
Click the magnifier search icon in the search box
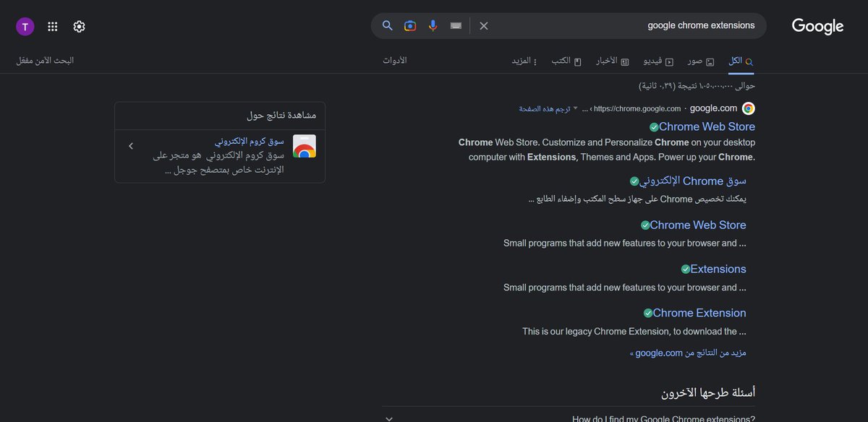point(387,25)
